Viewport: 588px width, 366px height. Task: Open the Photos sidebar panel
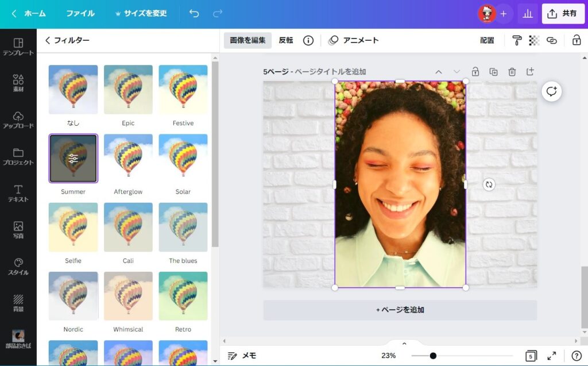tap(18, 230)
